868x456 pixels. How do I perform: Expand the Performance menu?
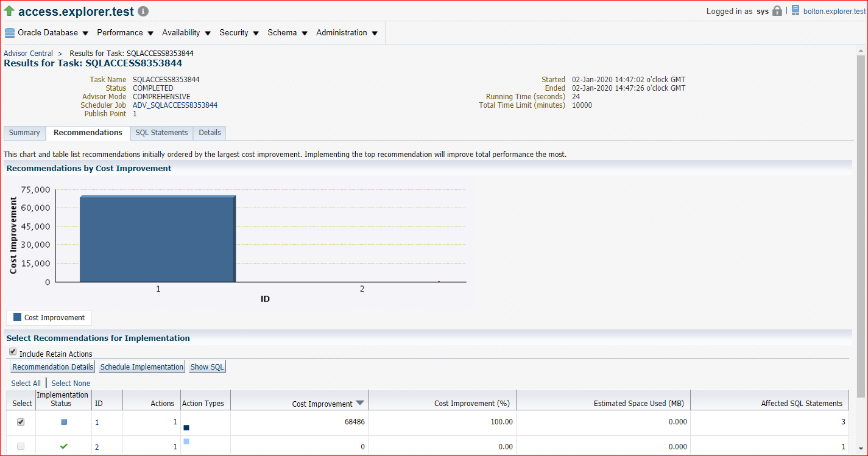pos(125,33)
